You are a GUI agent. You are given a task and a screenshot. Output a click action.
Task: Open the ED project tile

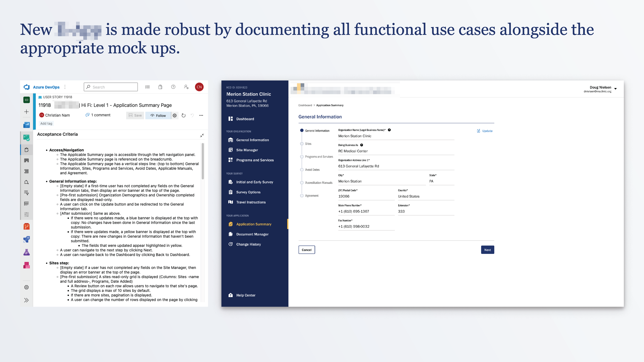[26, 100]
